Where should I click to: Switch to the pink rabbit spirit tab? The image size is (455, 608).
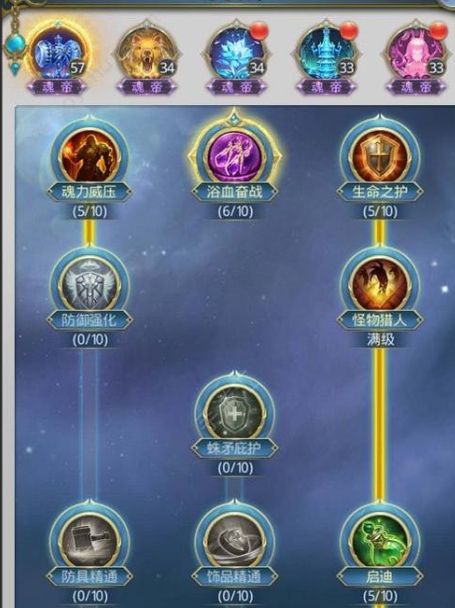(x=415, y=56)
